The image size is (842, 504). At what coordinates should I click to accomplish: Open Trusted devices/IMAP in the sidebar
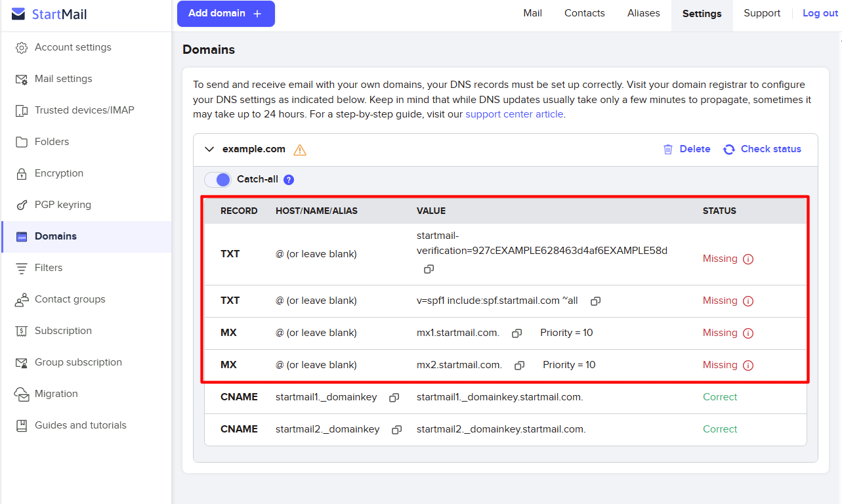(x=86, y=110)
